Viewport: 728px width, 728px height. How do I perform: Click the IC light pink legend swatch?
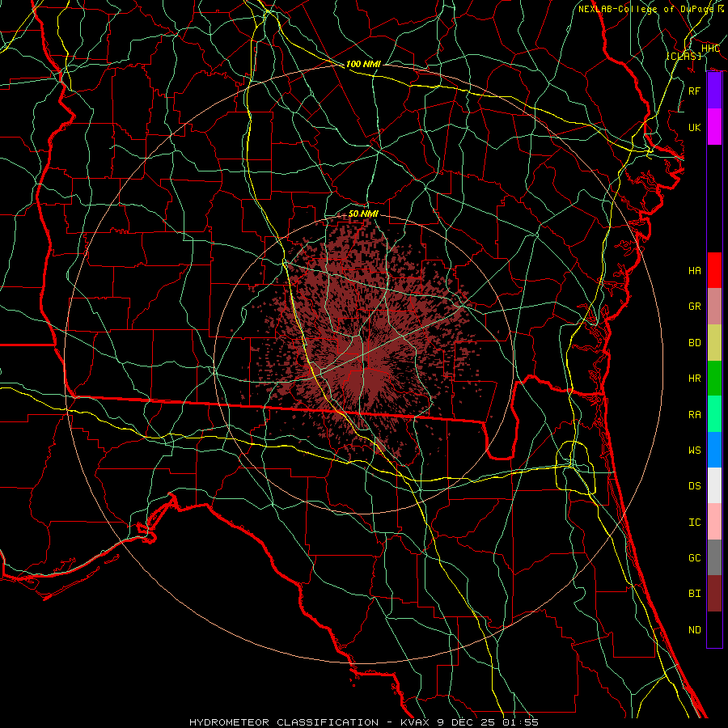pos(714,522)
